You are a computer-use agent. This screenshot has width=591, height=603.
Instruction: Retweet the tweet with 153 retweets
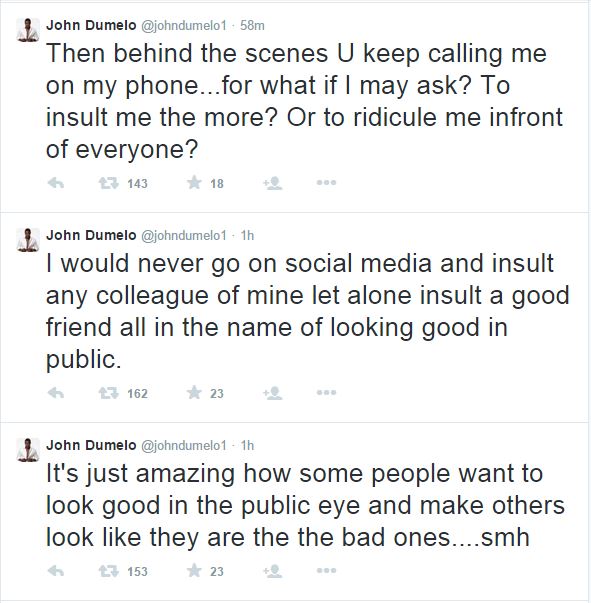pos(109,571)
